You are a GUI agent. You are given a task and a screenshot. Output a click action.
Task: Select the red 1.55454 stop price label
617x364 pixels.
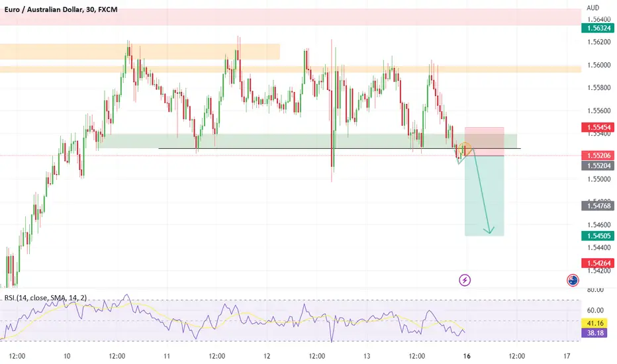(598, 127)
